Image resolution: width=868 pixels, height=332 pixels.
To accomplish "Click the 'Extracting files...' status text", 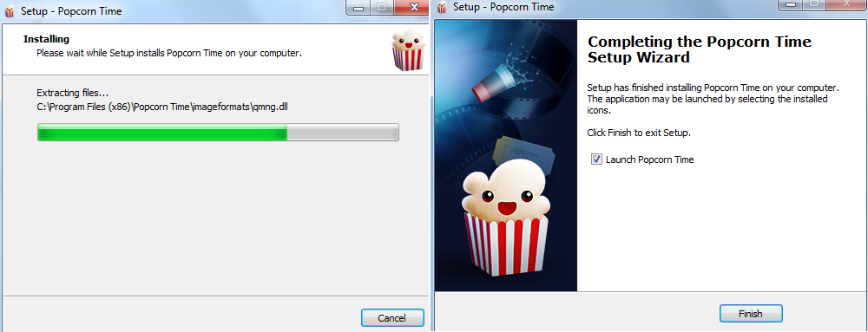I will click(72, 93).
